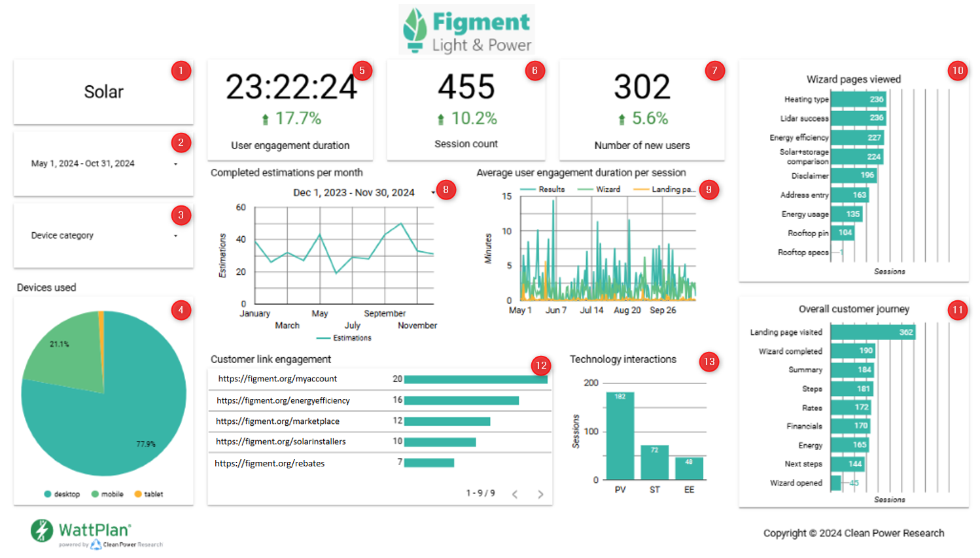Click the Devices used heading
Image resolution: width=980 pixels, height=558 pixels.
coord(46,288)
